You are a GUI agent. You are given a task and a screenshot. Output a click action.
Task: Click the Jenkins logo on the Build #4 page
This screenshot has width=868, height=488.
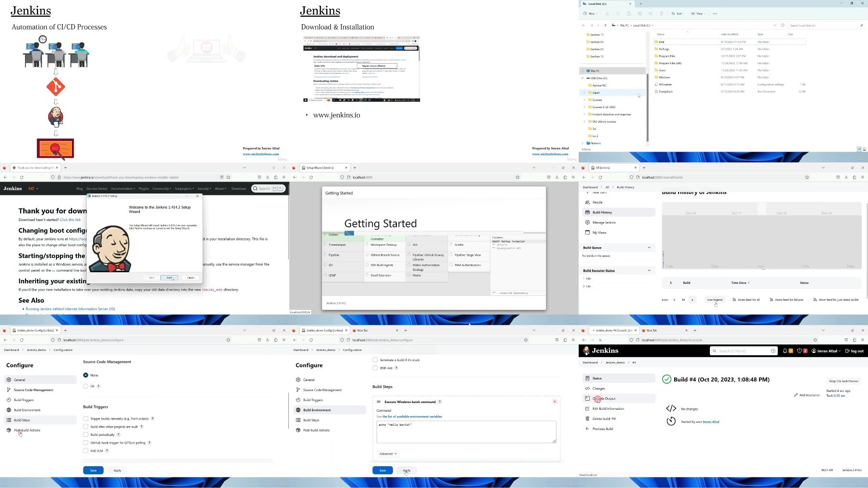coord(601,351)
